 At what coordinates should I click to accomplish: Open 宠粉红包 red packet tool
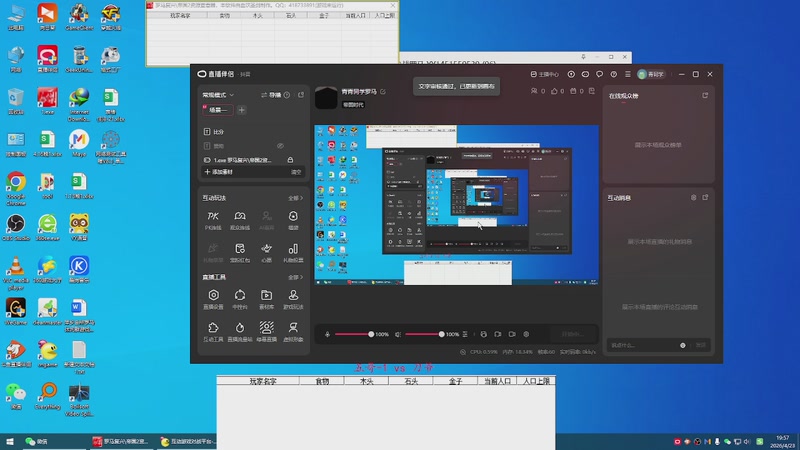[240, 253]
